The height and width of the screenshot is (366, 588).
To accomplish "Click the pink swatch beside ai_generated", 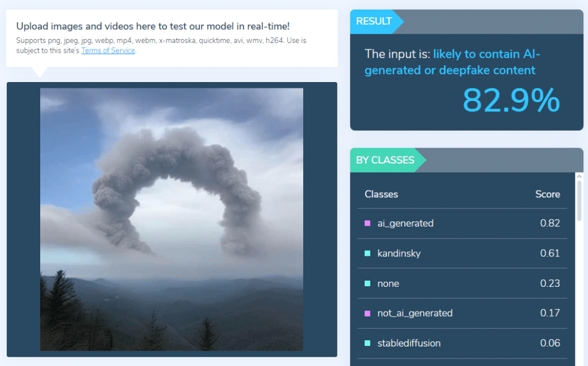I will [x=367, y=223].
